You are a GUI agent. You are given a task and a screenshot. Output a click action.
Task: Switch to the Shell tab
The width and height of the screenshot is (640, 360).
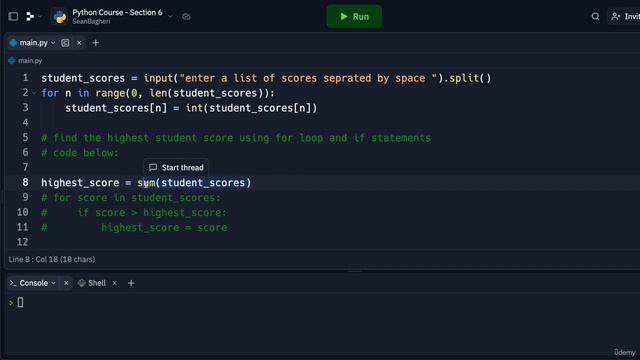pyautogui.click(x=92, y=283)
